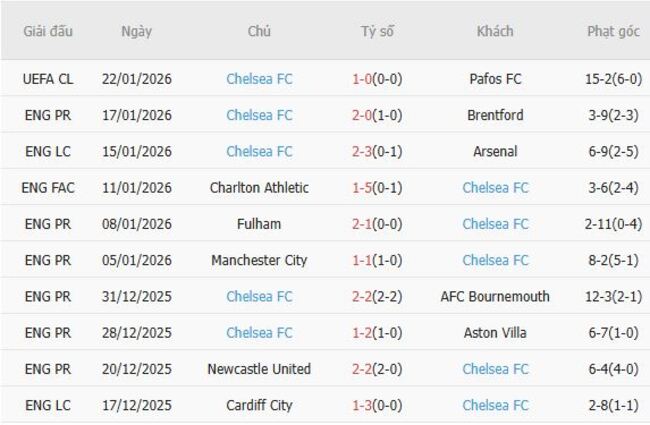Open Chelsea FC link in Brentford row

pos(259,115)
